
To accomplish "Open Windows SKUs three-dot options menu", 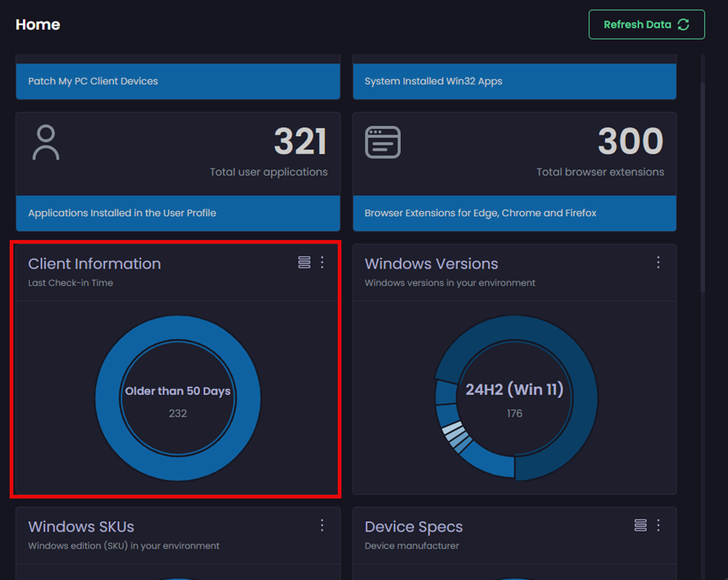I will coord(323,526).
